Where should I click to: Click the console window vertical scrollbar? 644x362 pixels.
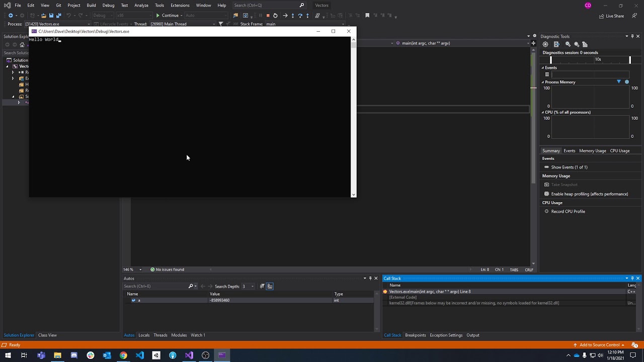354,118
